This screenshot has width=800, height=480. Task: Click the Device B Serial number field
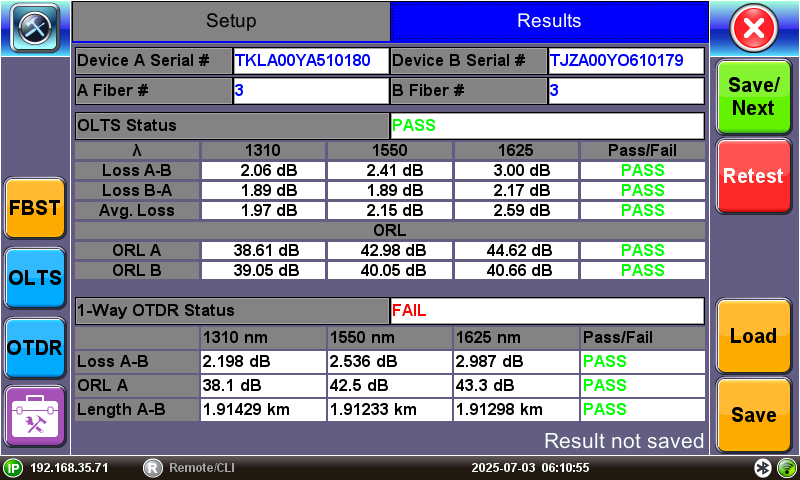[625, 60]
